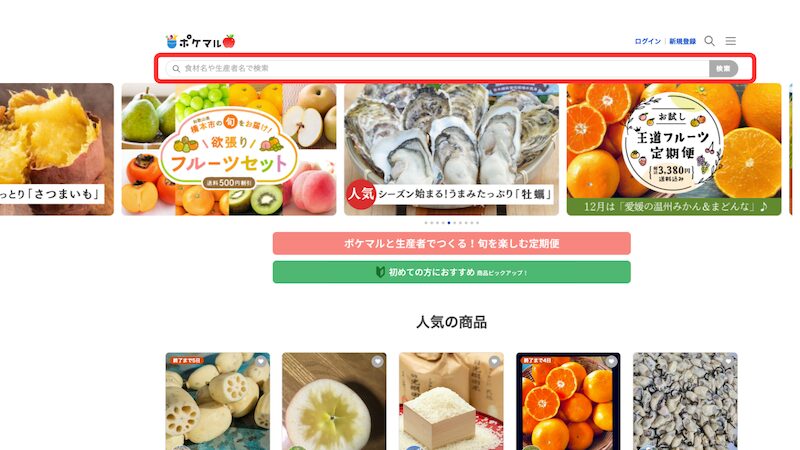Select the active carousel pagination dot

[449, 223]
